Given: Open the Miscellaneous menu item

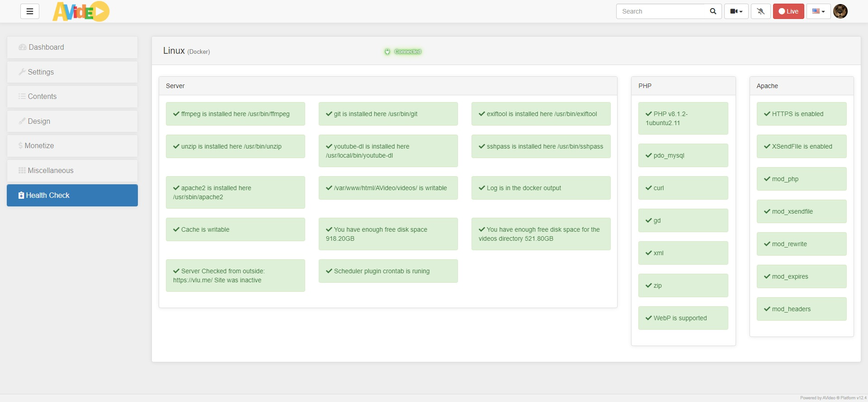Looking at the screenshot, I should 72,170.
